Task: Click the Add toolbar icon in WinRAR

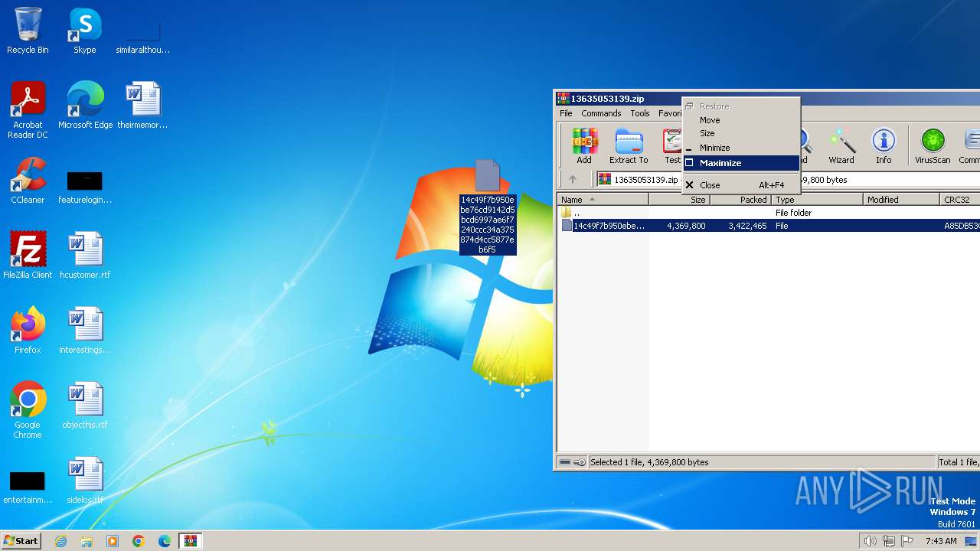Action: [x=584, y=146]
